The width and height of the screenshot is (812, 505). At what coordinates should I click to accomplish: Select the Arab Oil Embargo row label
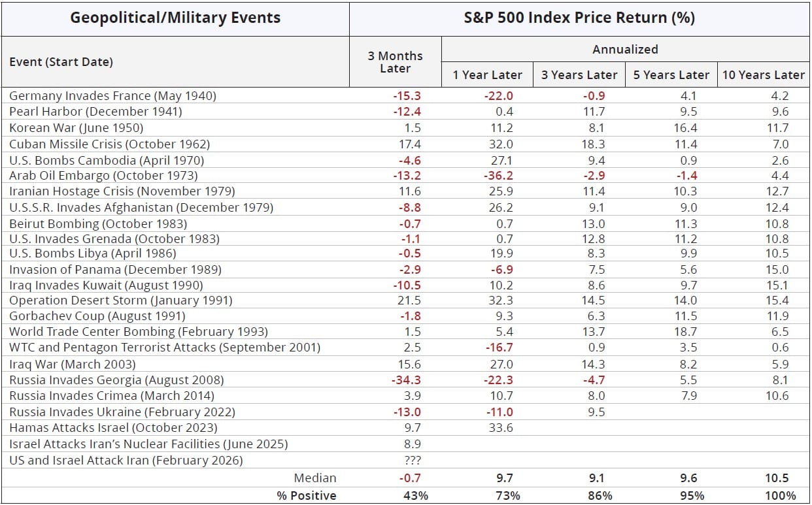[103, 176]
